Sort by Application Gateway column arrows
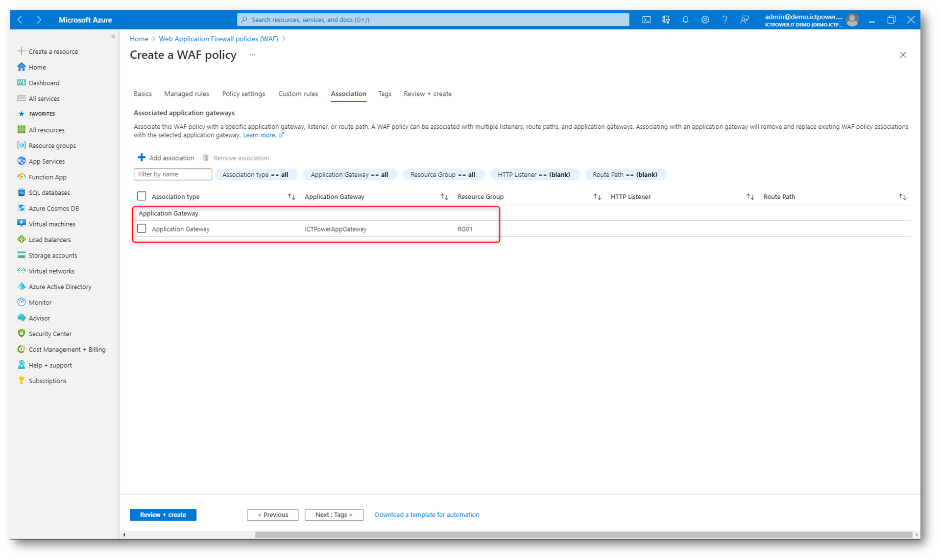This screenshot has height=560, width=941. (444, 196)
